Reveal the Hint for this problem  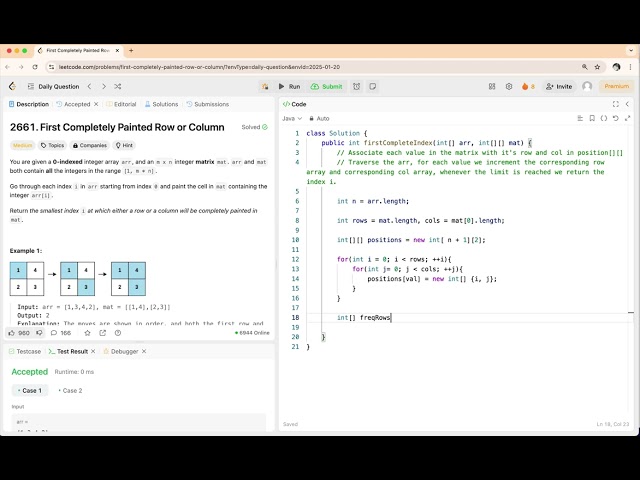(126, 145)
